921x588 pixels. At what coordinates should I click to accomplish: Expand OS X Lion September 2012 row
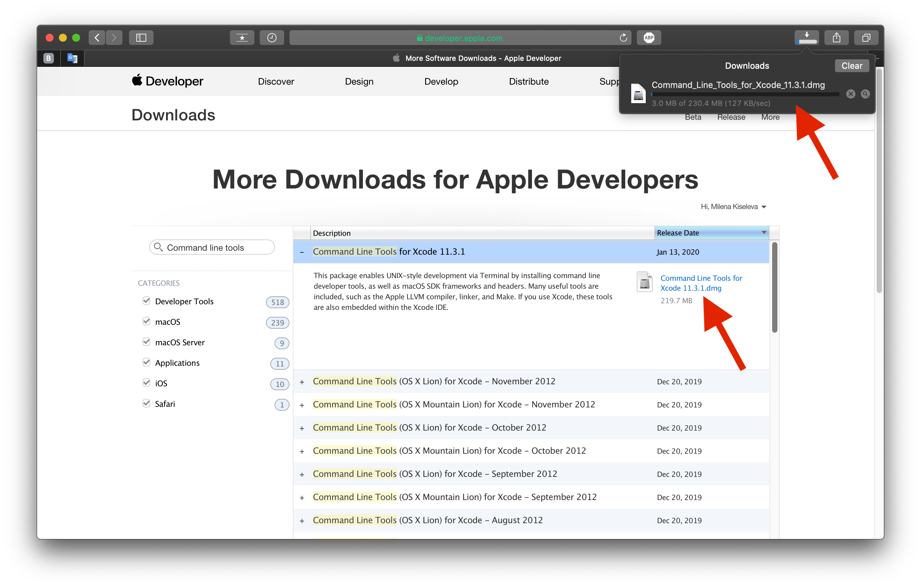[x=302, y=475]
